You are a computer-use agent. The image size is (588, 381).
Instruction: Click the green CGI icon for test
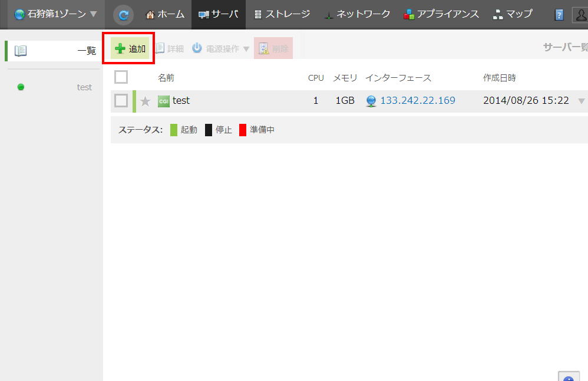(164, 101)
